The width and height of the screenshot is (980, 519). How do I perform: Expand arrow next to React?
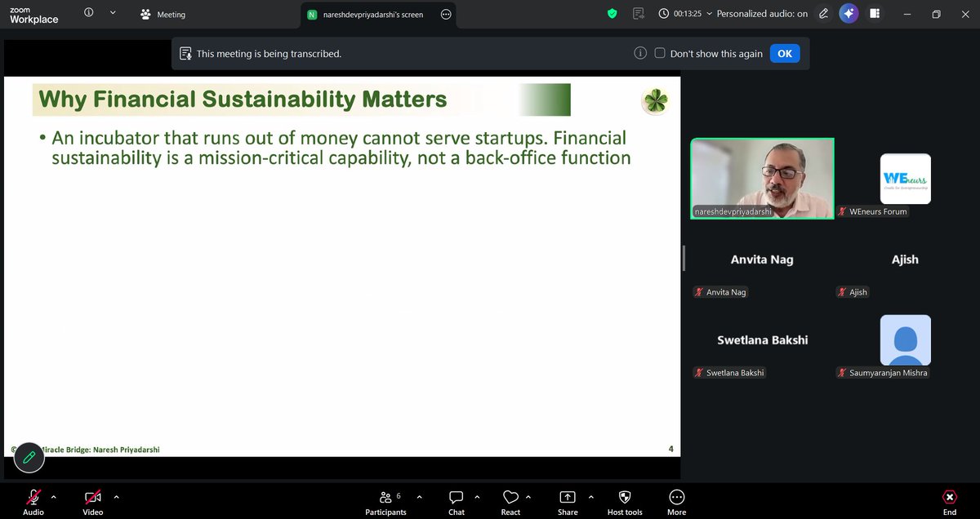pyautogui.click(x=528, y=496)
